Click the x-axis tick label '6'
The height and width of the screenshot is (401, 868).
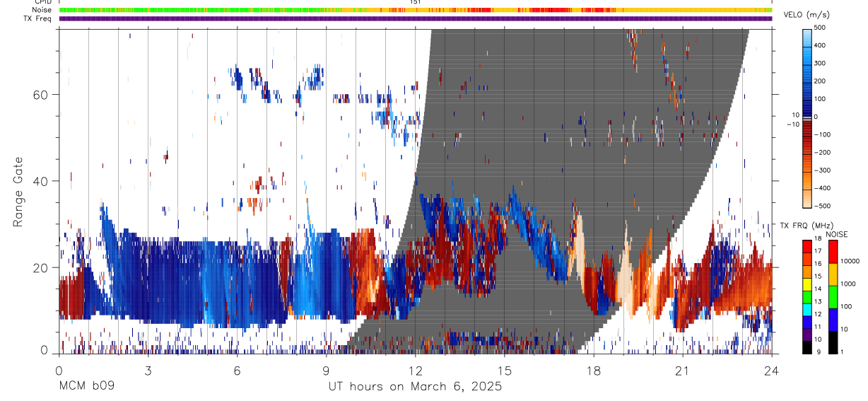pos(237,371)
